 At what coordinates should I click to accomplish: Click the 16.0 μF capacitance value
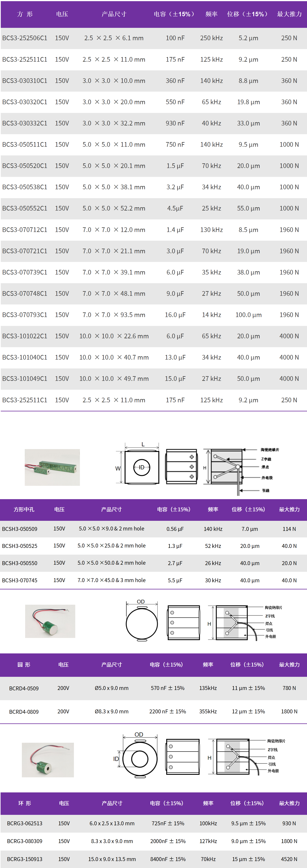click(x=175, y=315)
